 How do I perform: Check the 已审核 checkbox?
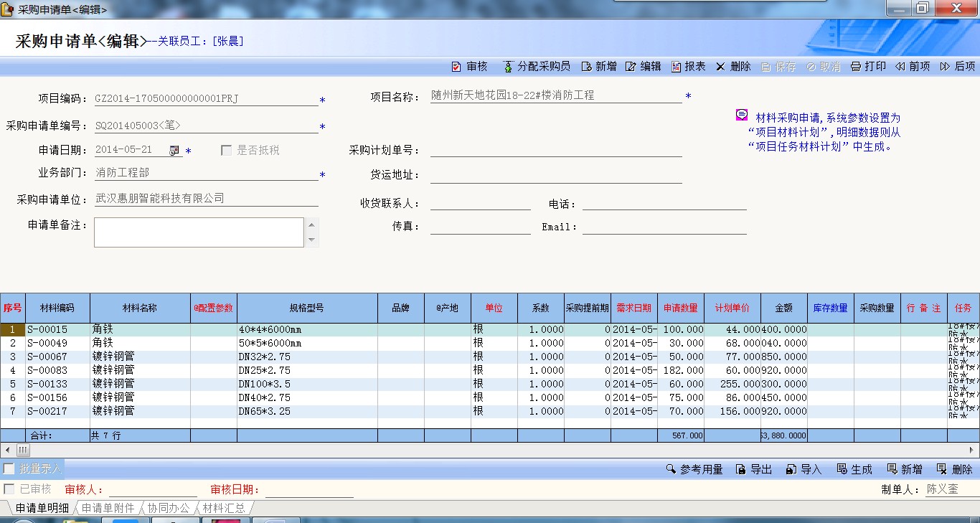pyautogui.click(x=9, y=489)
